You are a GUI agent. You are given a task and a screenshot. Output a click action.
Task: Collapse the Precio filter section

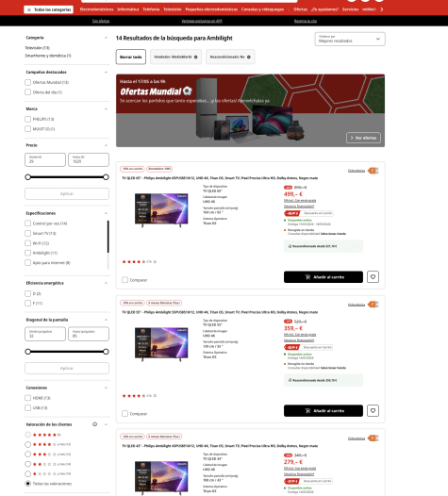[x=106, y=145]
